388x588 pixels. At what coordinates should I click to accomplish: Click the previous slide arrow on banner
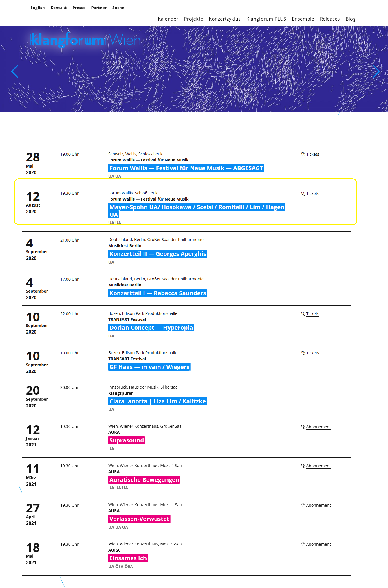(15, 71)
